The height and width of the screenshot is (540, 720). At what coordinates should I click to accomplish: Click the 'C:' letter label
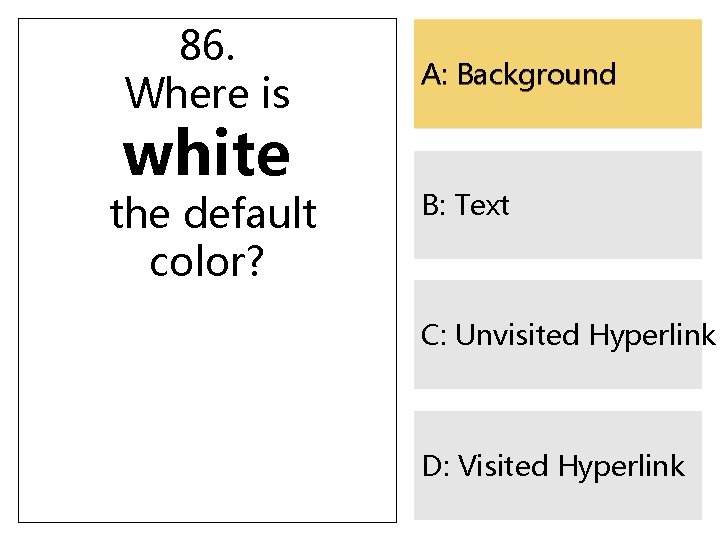(x=435, y=336)
